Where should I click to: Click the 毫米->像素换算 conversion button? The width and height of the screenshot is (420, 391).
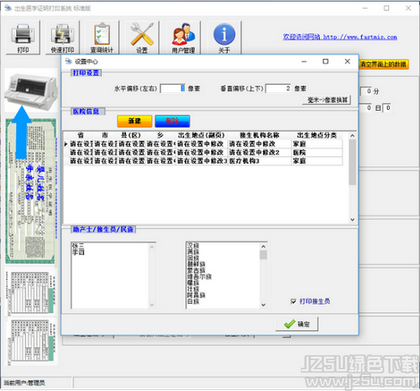(x=327, y=100)
